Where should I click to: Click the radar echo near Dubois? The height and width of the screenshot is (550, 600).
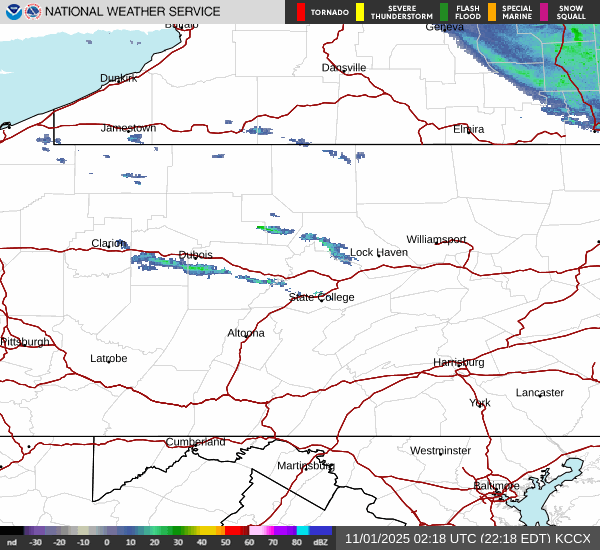point(192,267)
